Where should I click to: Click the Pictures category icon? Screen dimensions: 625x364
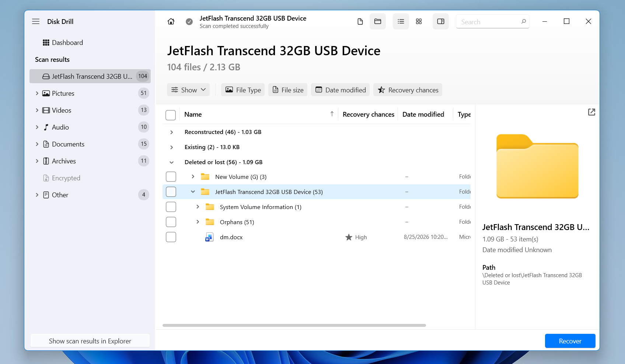tap(46, 93)
